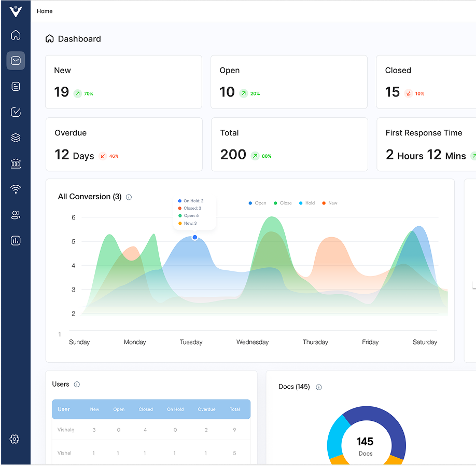Click the Closed column header in Users table
Viewport: 476px width, 466px height.
[146, 409]
